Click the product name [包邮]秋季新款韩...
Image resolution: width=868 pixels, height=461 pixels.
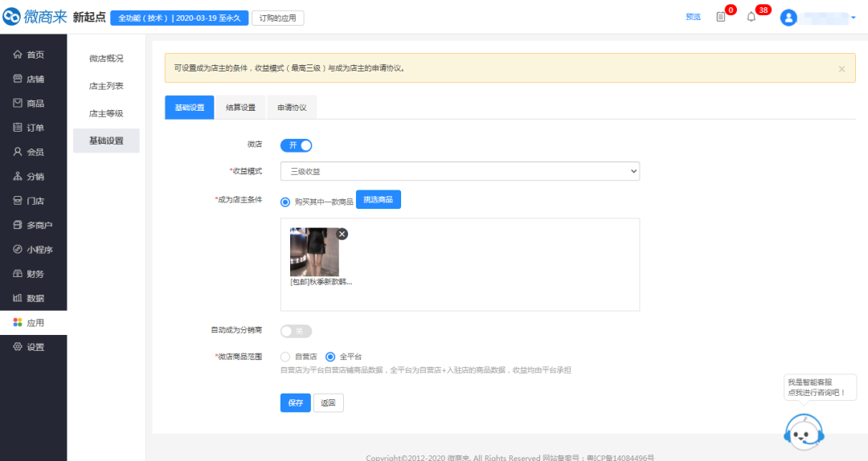[321, 282]
